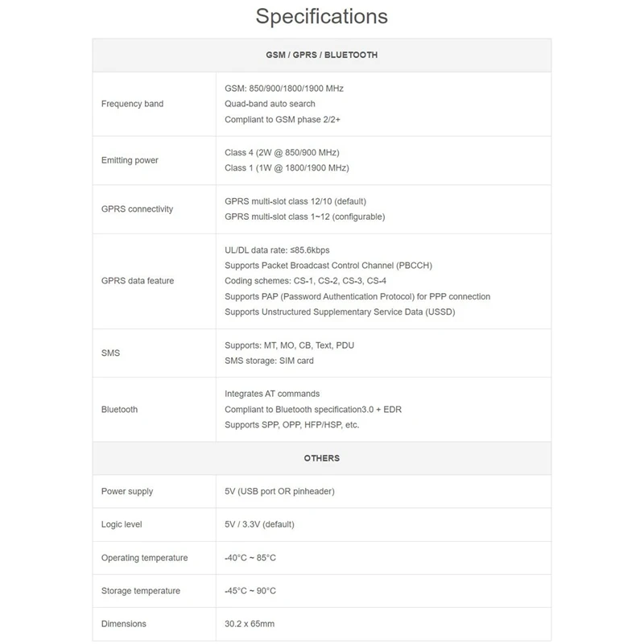The width and height of the screenshot is (644, 644).
Task: Click the Supports SPP, OPP, HFP/HSP line
Action: (x=291, y=425)
